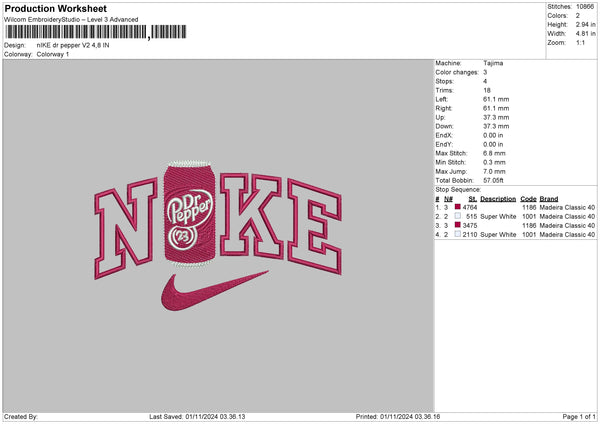
Task: Click the 'Stop Sequence:' heading
Action: tap(458, 189)
